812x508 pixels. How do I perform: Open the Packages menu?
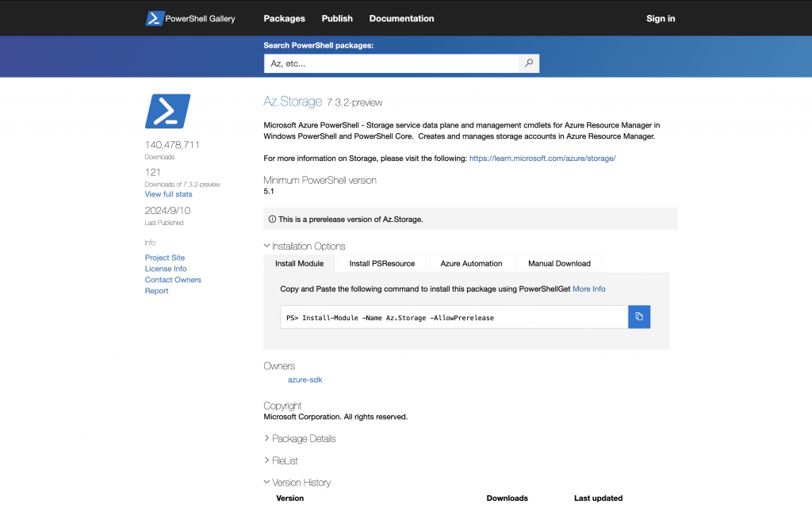(x=285, y=18)
